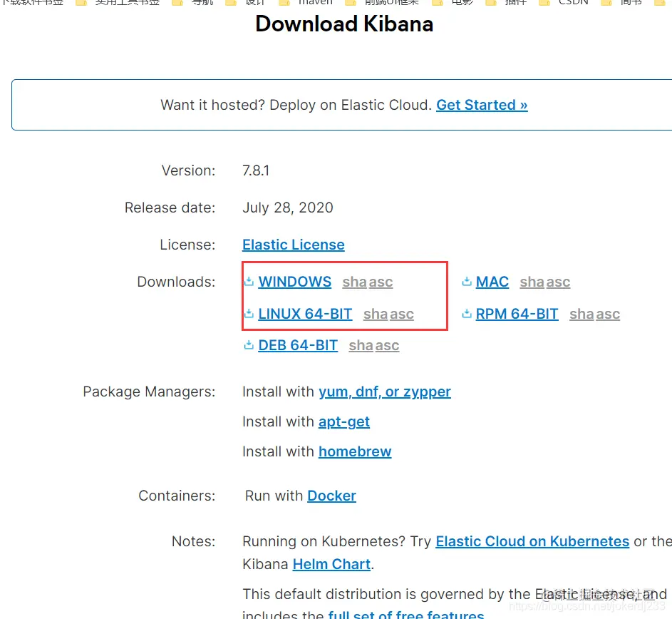The image size is (672, 619).
Task: Open the asc signature for RPM 64-BIT
Action: [608, 314]
